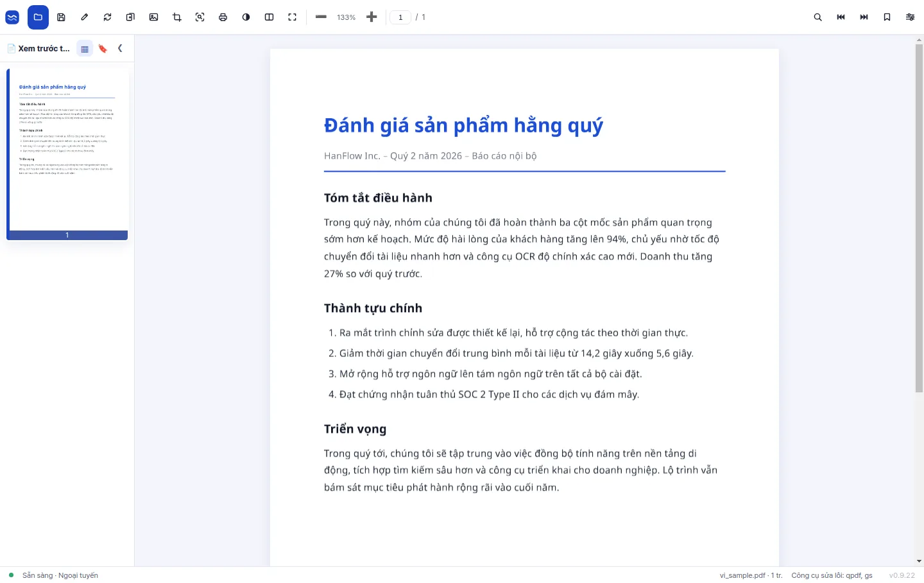Click the refresh arrows icon in the toolbar

[107, 17]
